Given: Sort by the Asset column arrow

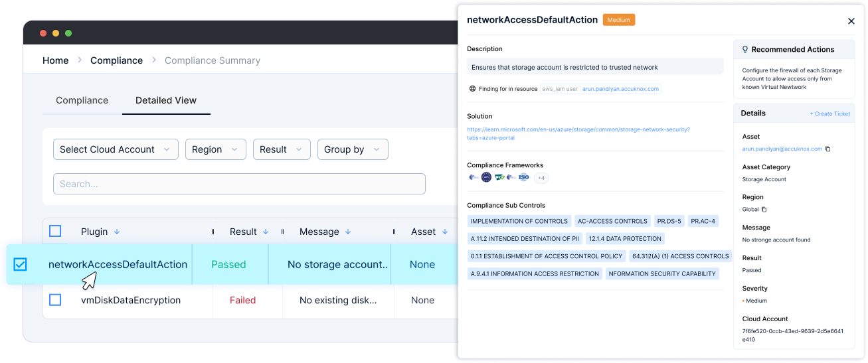Looking at the screenshot, I should [x=445, y=232].
